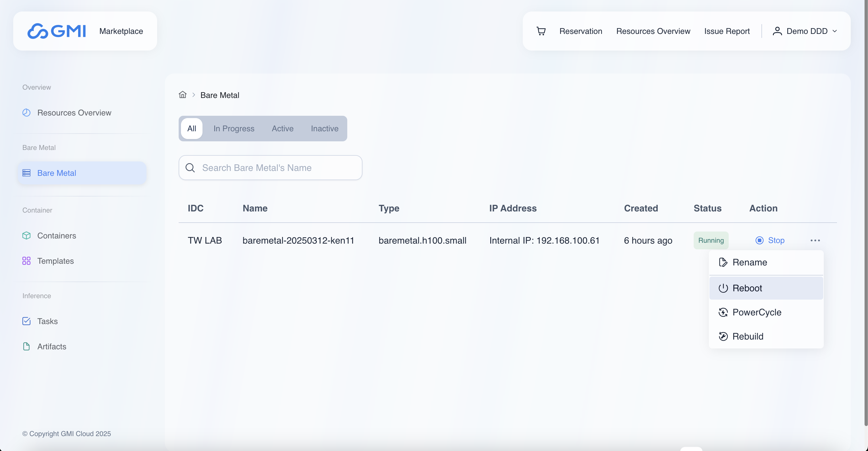Click the Action column header
This screenshot has height=451, width=868.
tap(763, 208)
